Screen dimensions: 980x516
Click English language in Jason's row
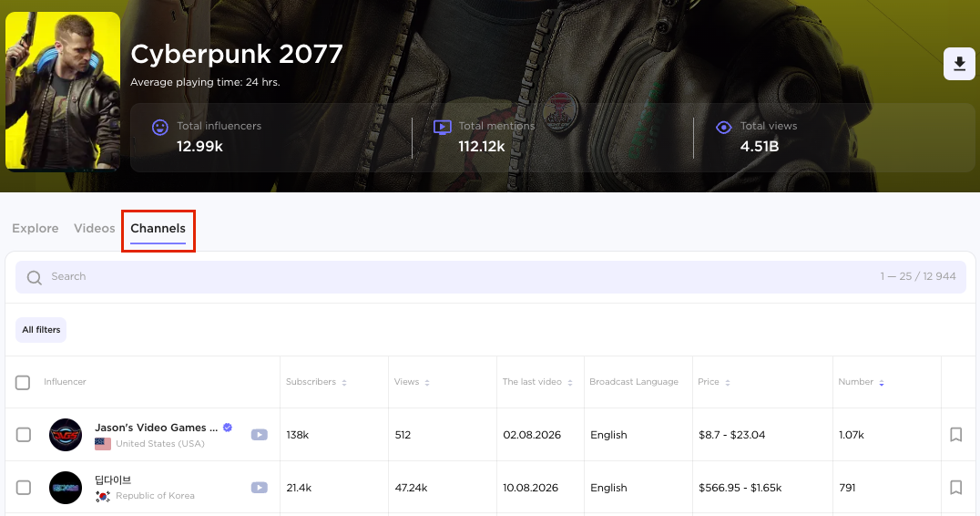(608, 435)
